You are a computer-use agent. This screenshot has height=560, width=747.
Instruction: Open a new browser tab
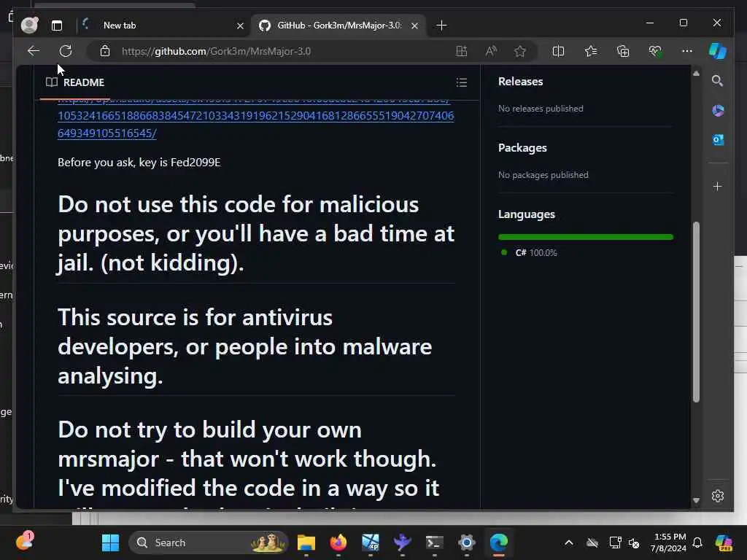441,26
